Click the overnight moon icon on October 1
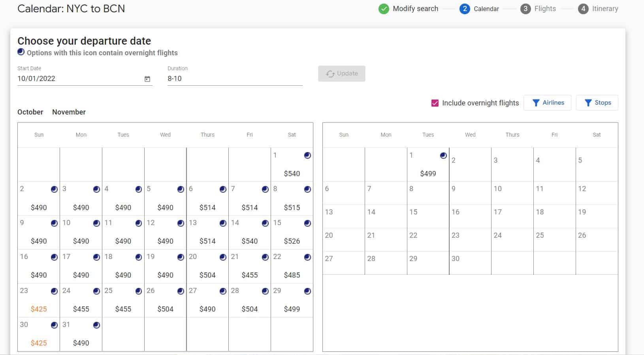The width and height of the screenshot is (644, 355). point(307,155)
